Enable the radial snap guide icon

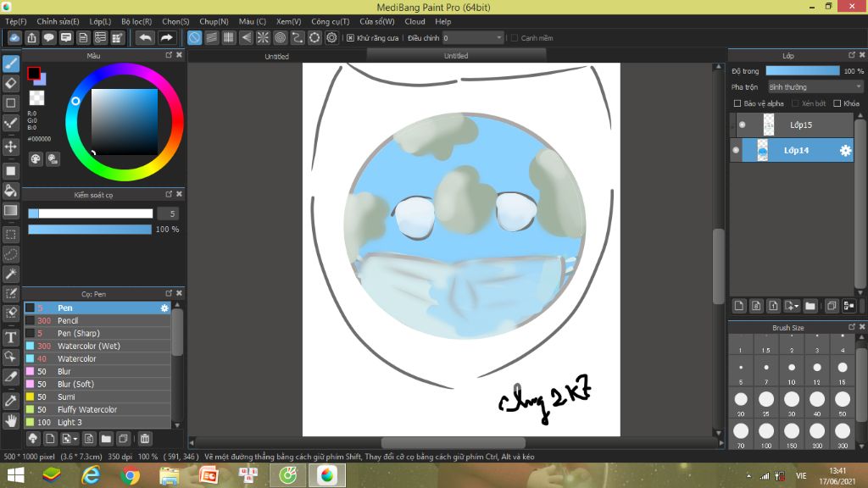pos(263,37)
